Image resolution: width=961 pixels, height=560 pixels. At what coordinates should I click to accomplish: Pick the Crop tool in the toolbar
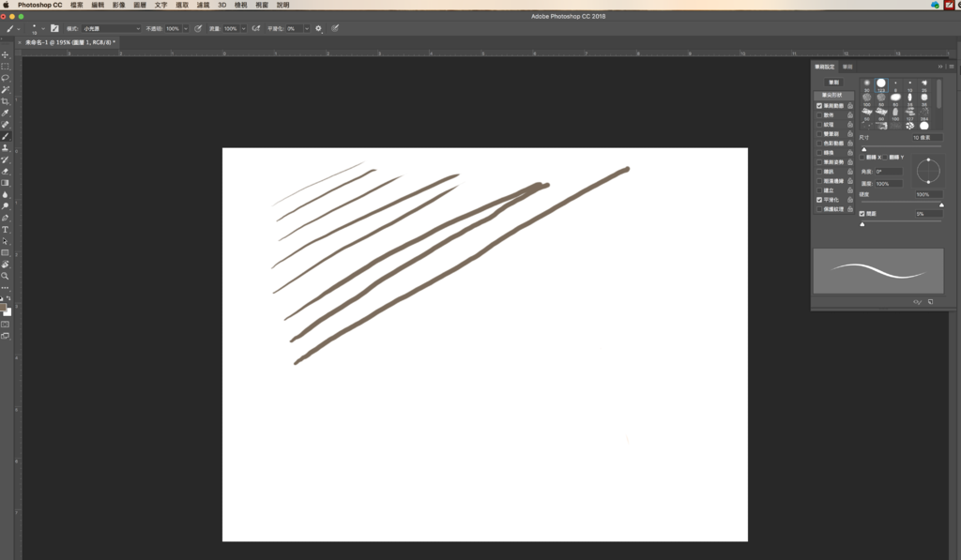point(6,101)
